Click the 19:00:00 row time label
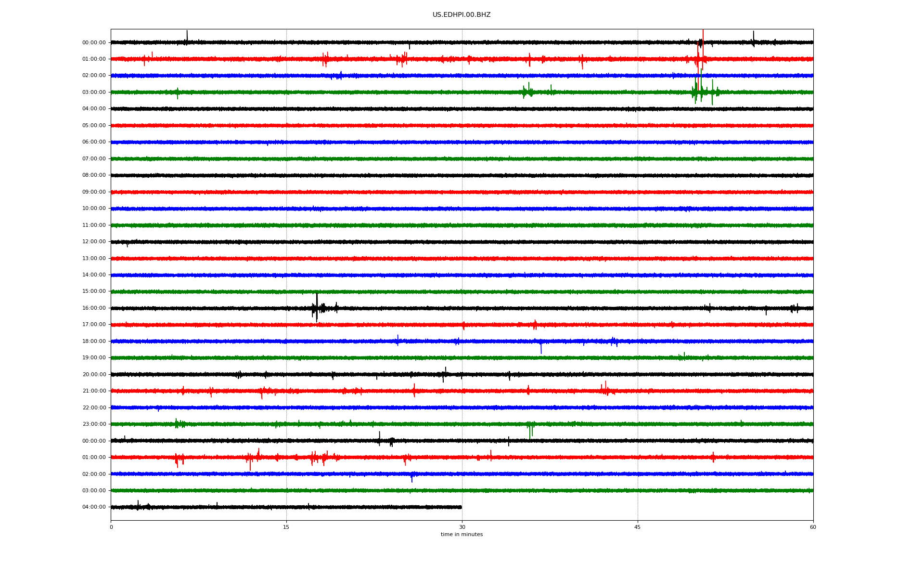The width and height of the screenshot is (924, 578). (94, 358)
